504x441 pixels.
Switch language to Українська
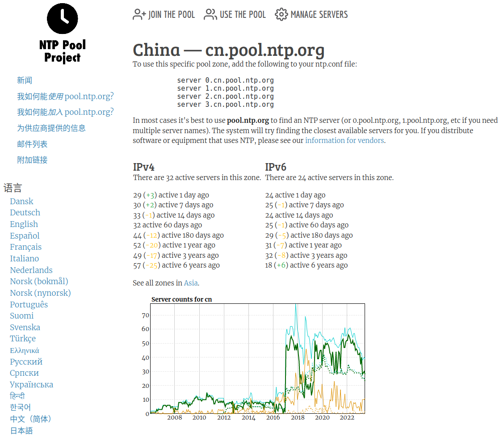click(x=31, y=384)
